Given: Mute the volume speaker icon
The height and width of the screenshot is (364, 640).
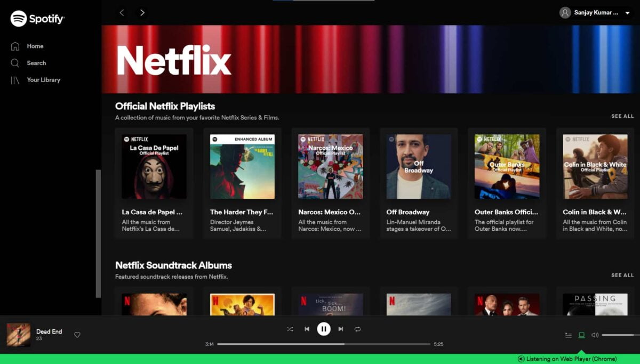Looking at the screenshot, I should pyautogui.click(x=595, y=335).
